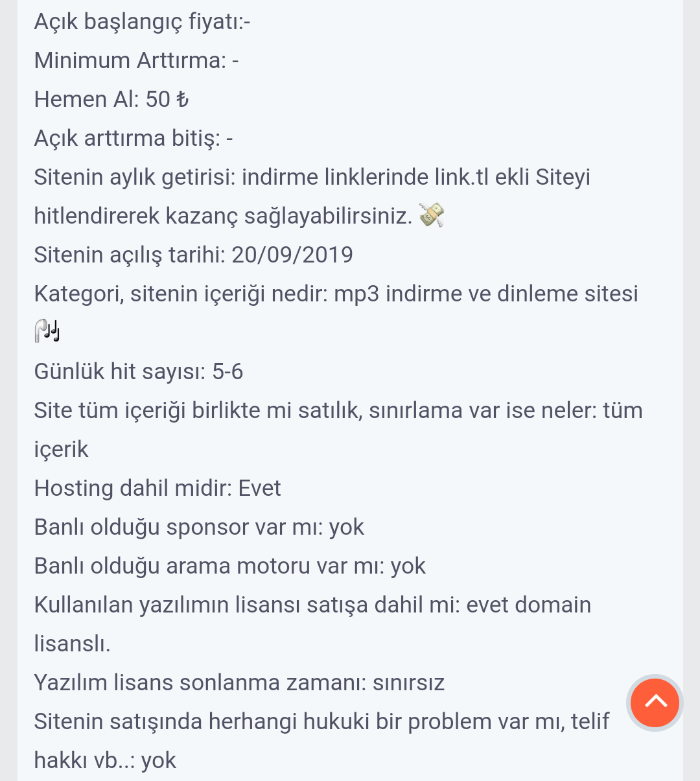The height and width of the screenshot is (781, 700).
Task: Click the 'Banlı olduğu arama motoru' line
Action: pyautogui.click(x=230, y=566)
